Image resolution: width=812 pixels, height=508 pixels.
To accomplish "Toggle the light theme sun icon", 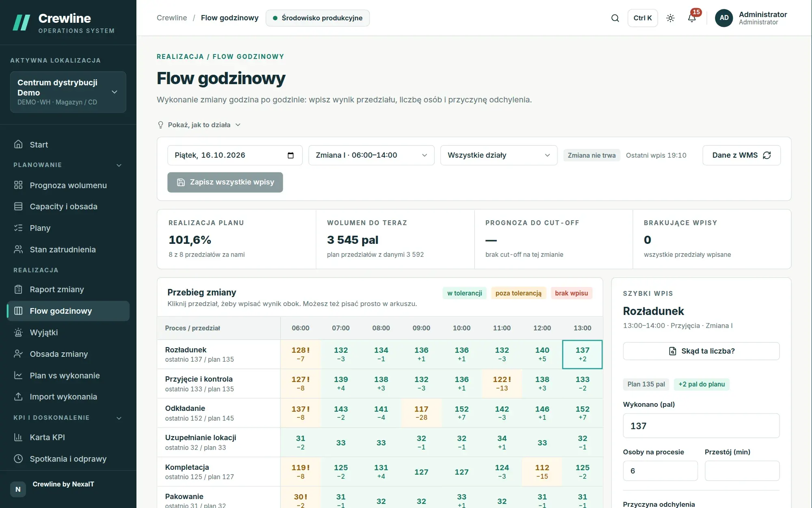I will tap(670, 18).
